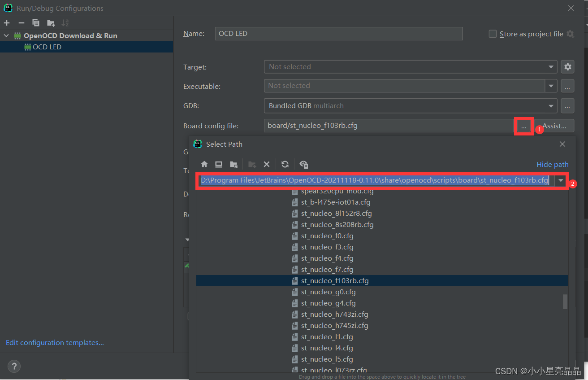The image size is (588, 380).
Task: Open target settings with the gear button
Action: coord(567,67)
